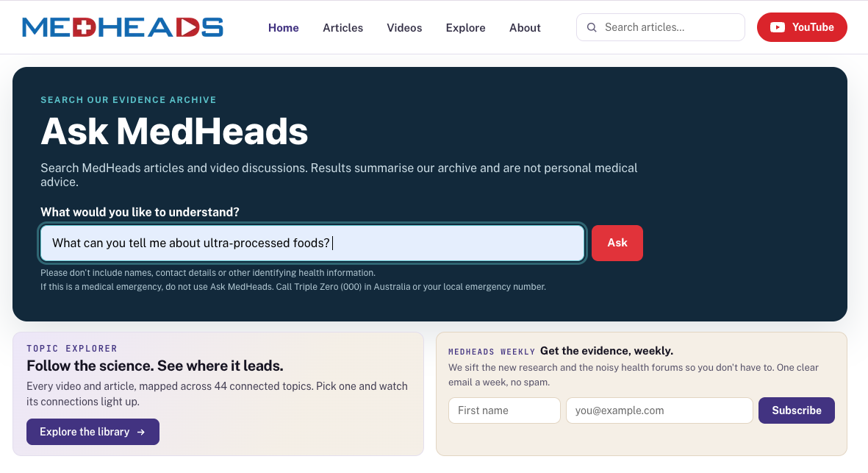This screenshot has height=473, width=868.
Task: Click the Subscribe button
Action: (x=797, y=410)
